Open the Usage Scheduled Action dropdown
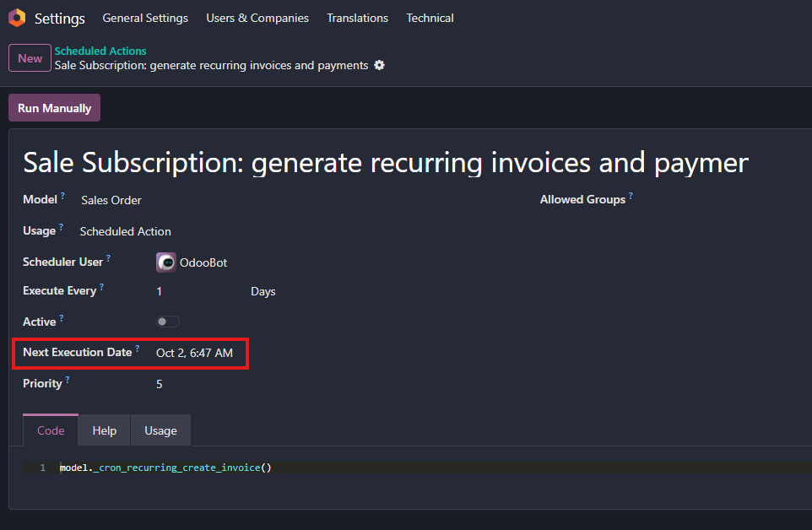The width and height of the screenshot is (812, 530). click(126, 231)
